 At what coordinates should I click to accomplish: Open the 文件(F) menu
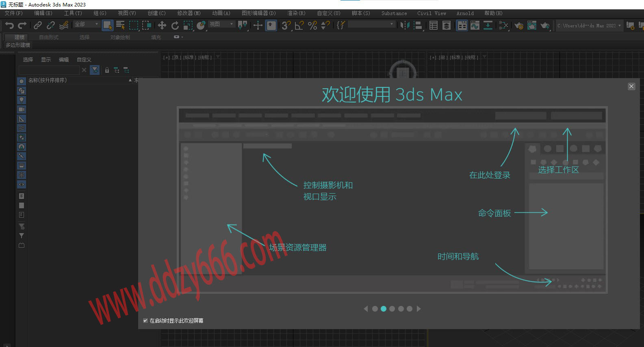tap(14, 13)
